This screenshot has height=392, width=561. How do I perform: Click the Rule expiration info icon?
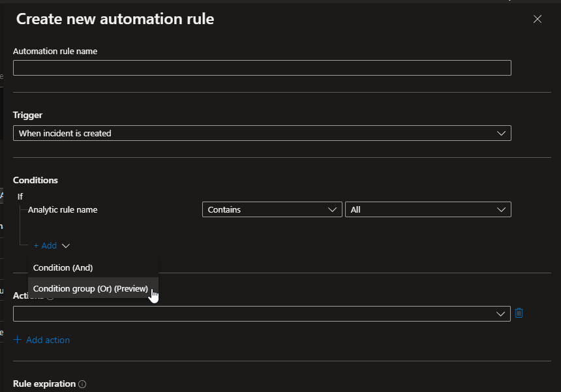coord(82,384)
